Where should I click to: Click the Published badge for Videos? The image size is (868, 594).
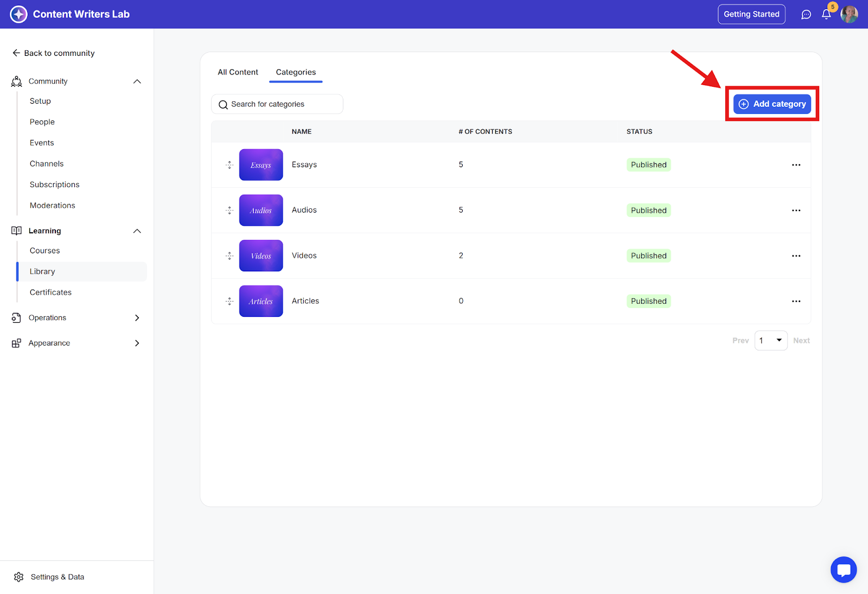coord(649,256)
